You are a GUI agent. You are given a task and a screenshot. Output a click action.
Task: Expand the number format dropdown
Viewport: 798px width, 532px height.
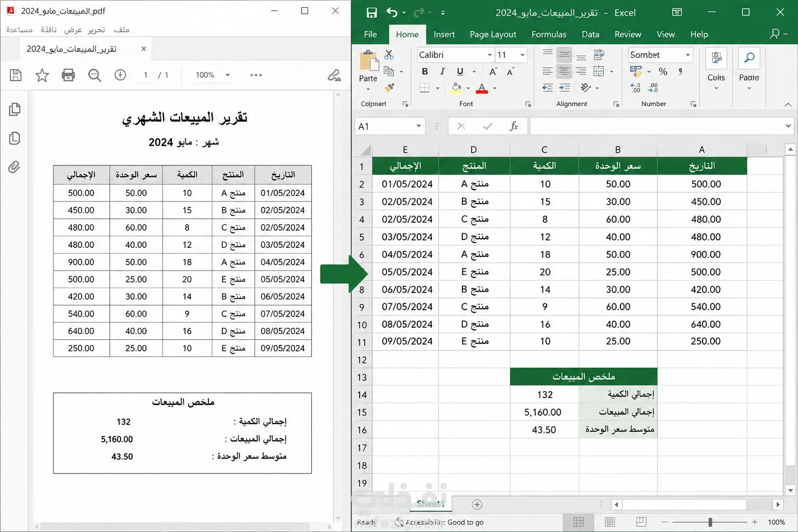688,55
